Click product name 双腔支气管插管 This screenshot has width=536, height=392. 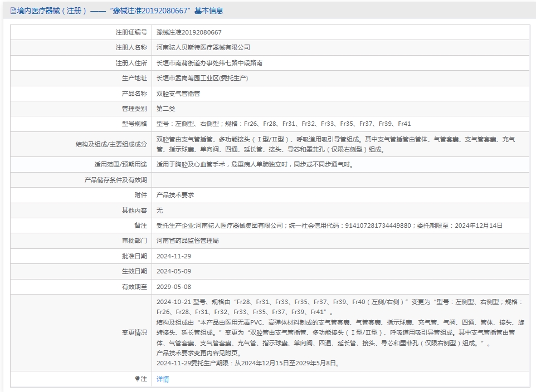point(178,94)
